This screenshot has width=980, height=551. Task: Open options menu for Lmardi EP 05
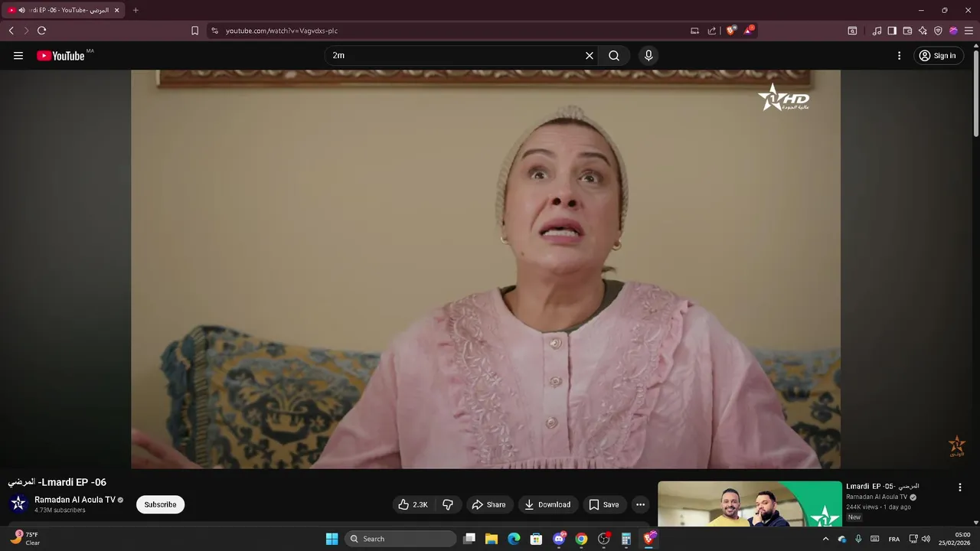[x=960, y=487]
